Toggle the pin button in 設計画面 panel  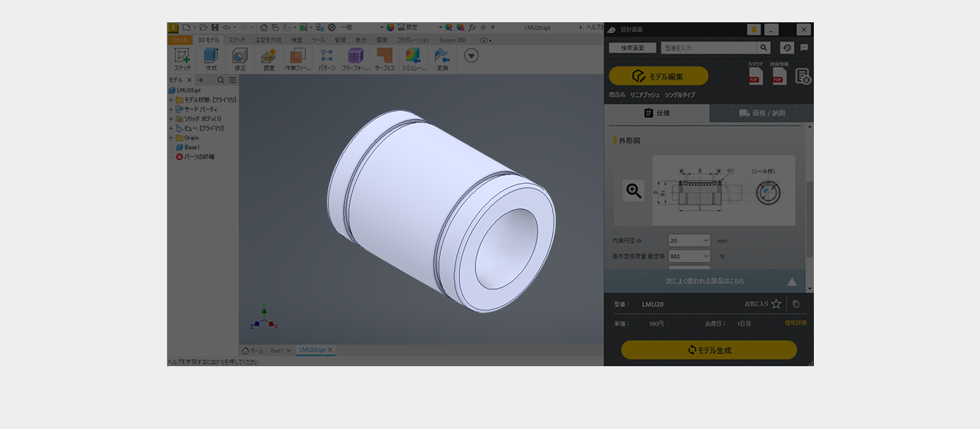point(753,29)
